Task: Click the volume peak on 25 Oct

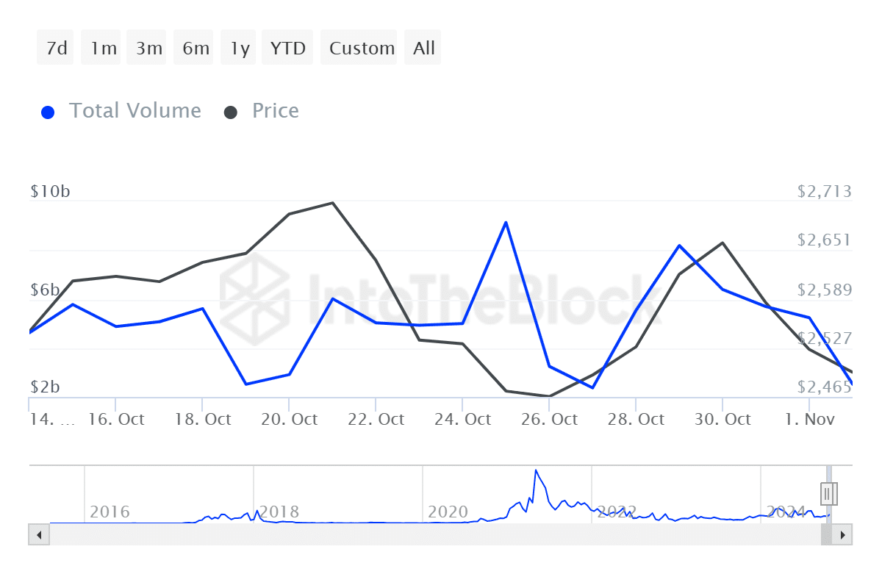Action: click(506, 222)
